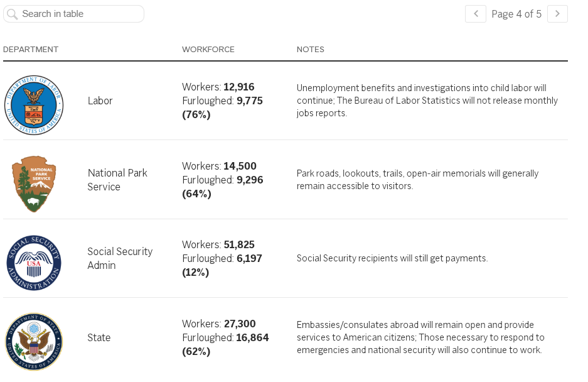Click the Page 4 of 5 indicator
Screen dimensions: 588x382
click(516, 14)
